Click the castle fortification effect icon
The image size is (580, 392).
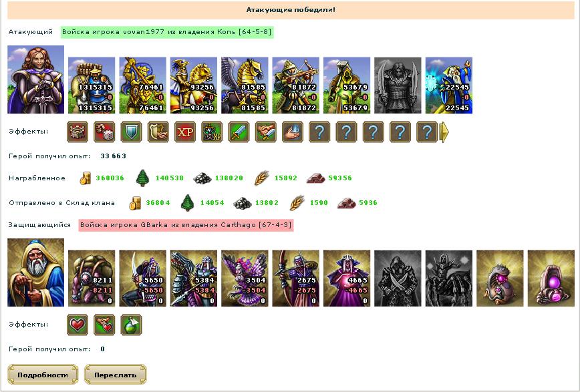[78, 132]
